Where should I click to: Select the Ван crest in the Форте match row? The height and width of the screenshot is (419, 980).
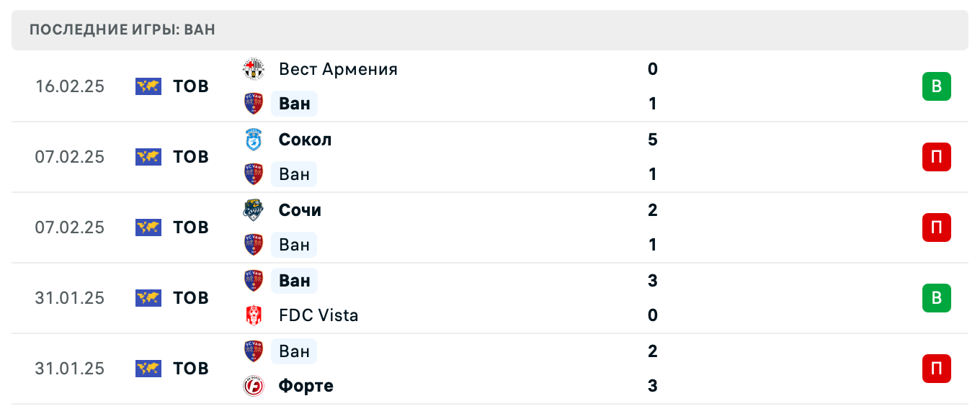[254, 351]
